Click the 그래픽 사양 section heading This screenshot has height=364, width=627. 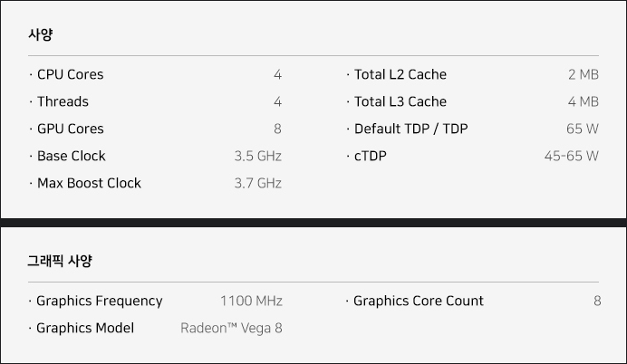pyautogui.click(x=60, y=261)
